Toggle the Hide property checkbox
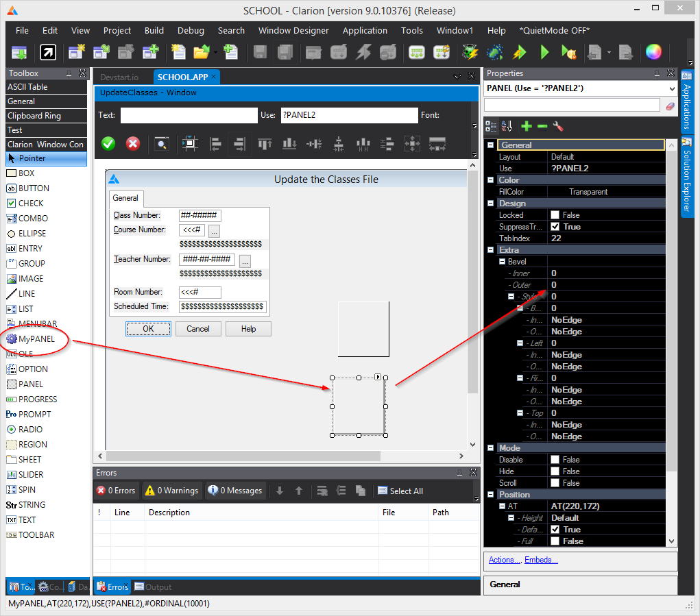The width and height of the screenshot is (700, 616). tap(555, 471)
